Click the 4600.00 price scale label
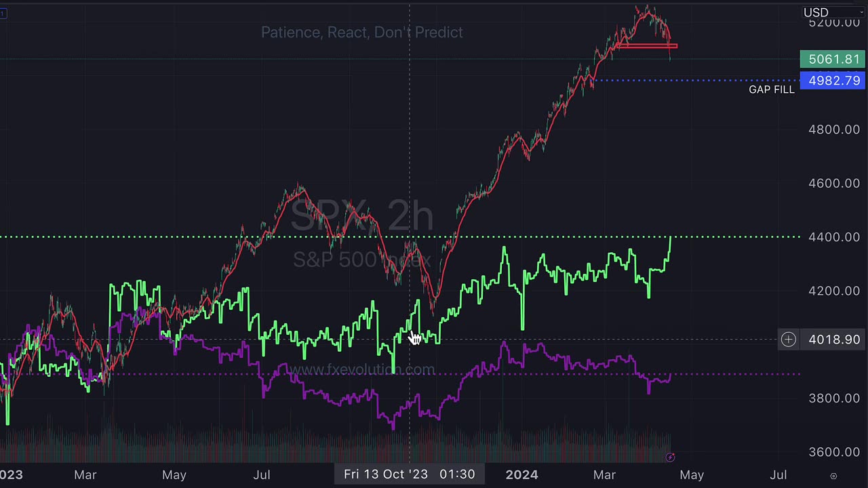Viewport: 868px width, 488px height. click(x=834, y=183)
